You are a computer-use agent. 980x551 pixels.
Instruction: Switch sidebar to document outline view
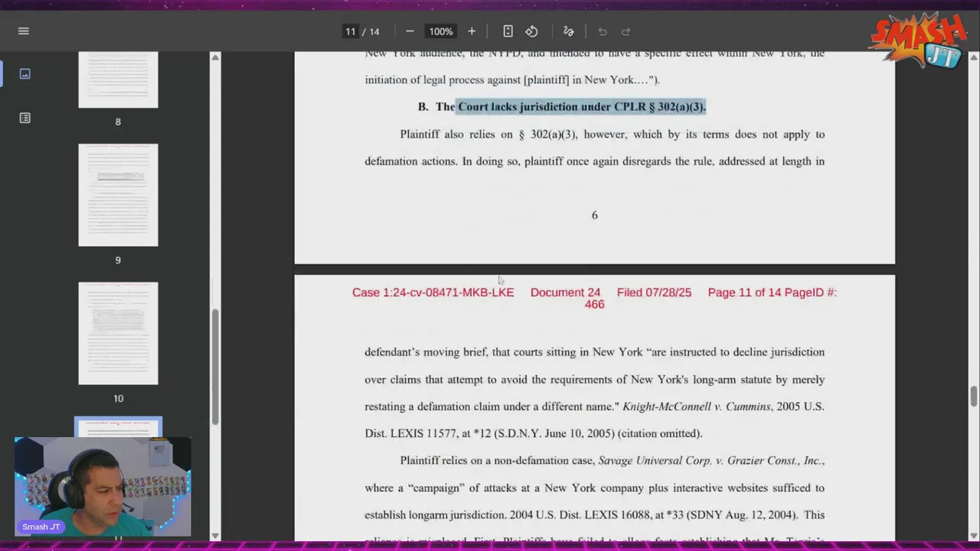pos(24,118)
